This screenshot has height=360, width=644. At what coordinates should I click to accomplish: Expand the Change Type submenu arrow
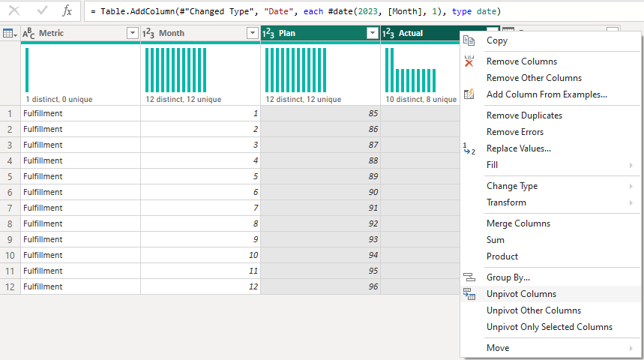(x=631, y=186)
